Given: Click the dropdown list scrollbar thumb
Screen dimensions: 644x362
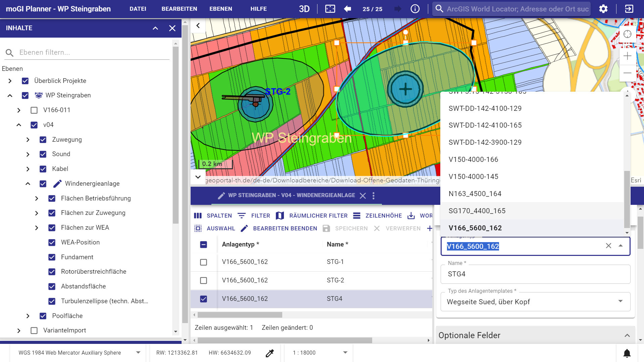Looking at the screenshot, I should [x=627, y=199].
